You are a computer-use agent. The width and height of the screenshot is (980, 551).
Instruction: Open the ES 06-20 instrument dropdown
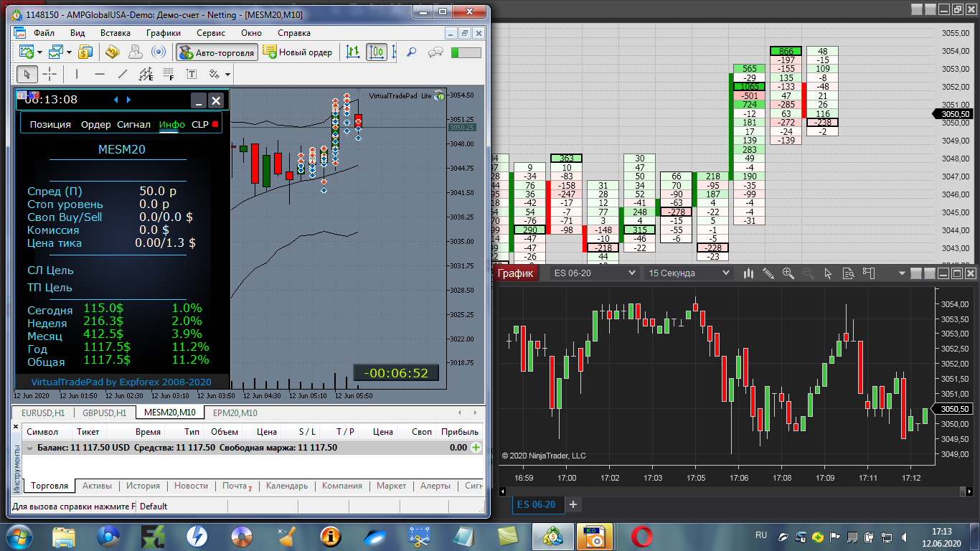point(595,273)
